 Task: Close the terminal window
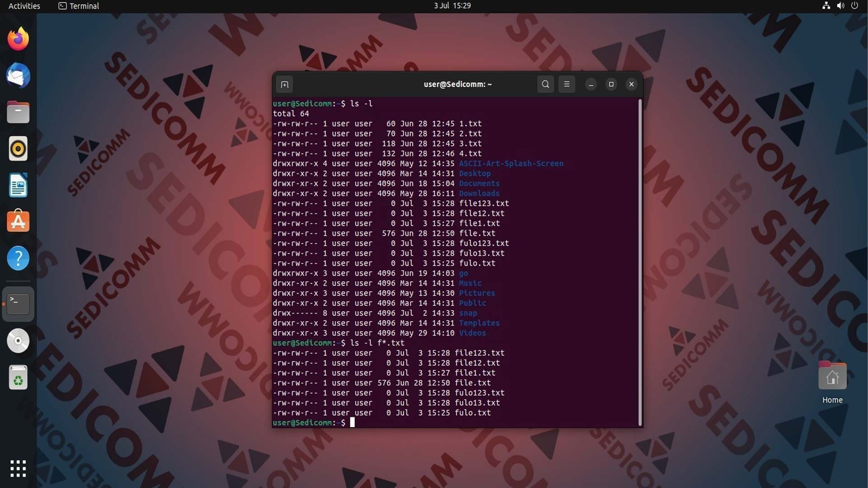pyautogui.click(x=632, y=84)
